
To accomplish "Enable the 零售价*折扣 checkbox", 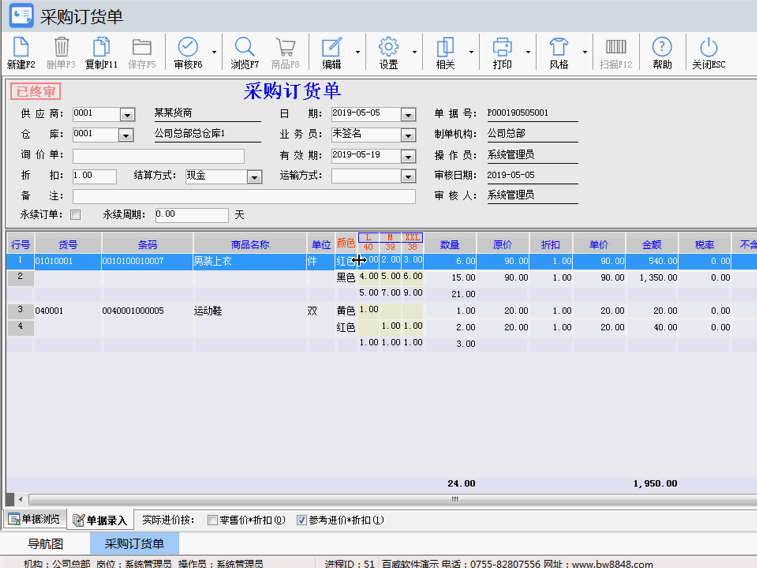I will pyautogui.click(x=212, y=520).
